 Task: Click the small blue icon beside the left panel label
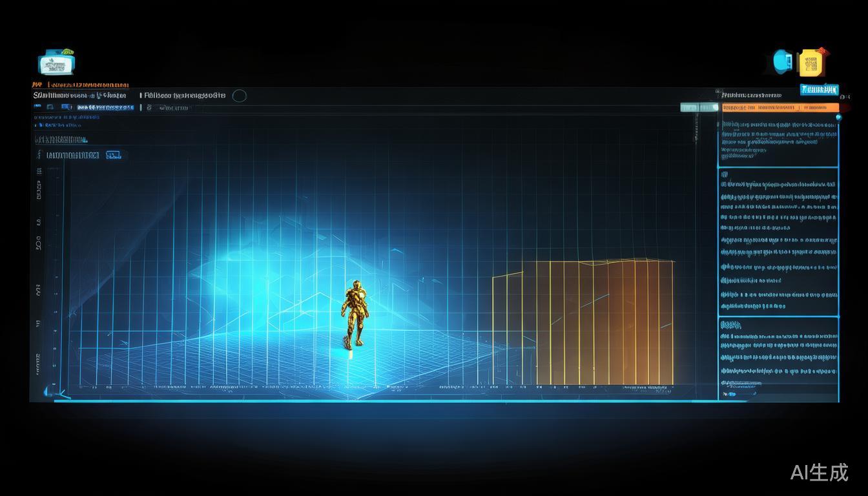point(114,155)
